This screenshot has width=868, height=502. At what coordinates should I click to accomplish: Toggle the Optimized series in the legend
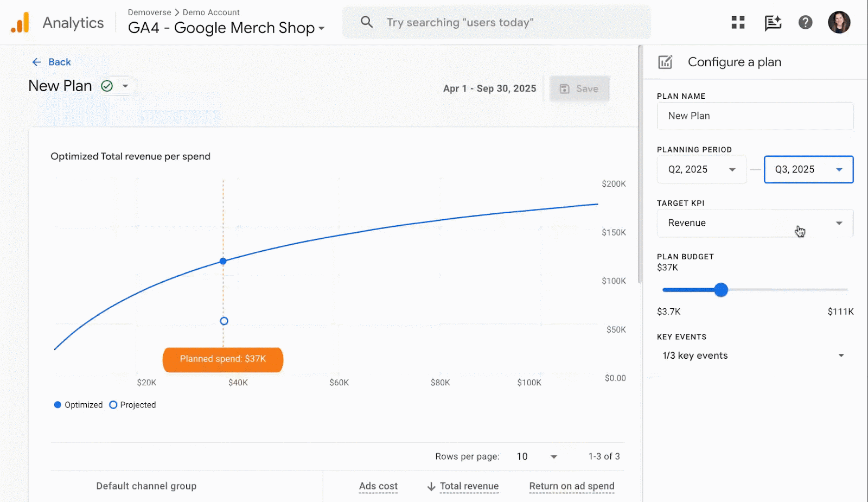point(78,404)
